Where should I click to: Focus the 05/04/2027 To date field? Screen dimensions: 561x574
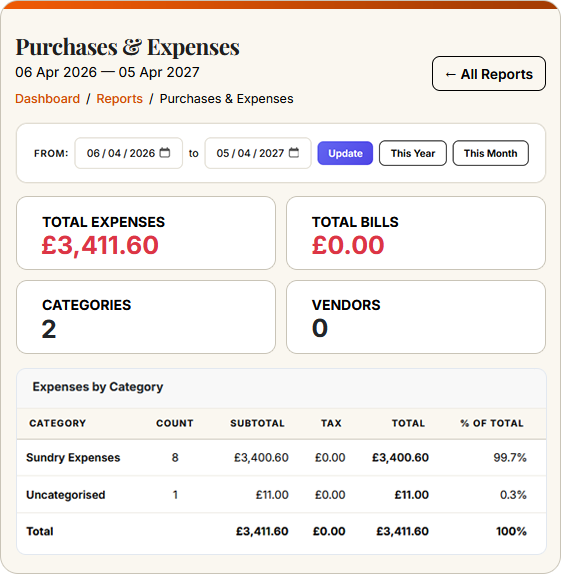coord(258,153)
